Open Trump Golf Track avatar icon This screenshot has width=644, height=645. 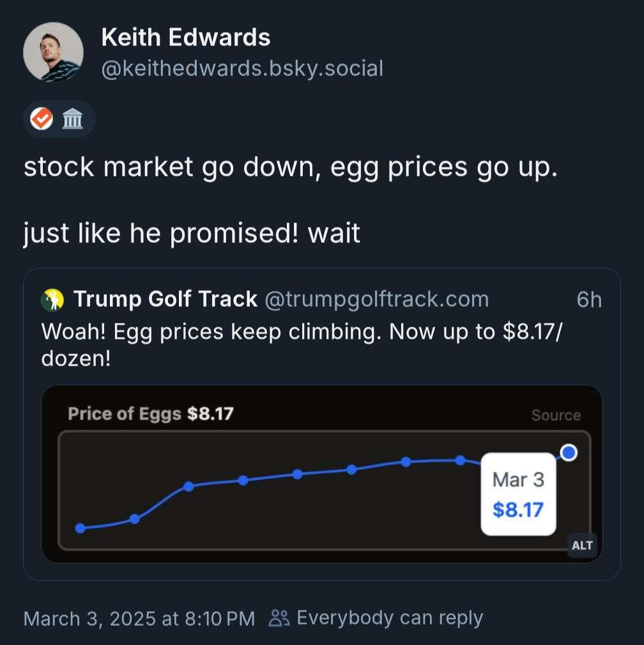52,299
